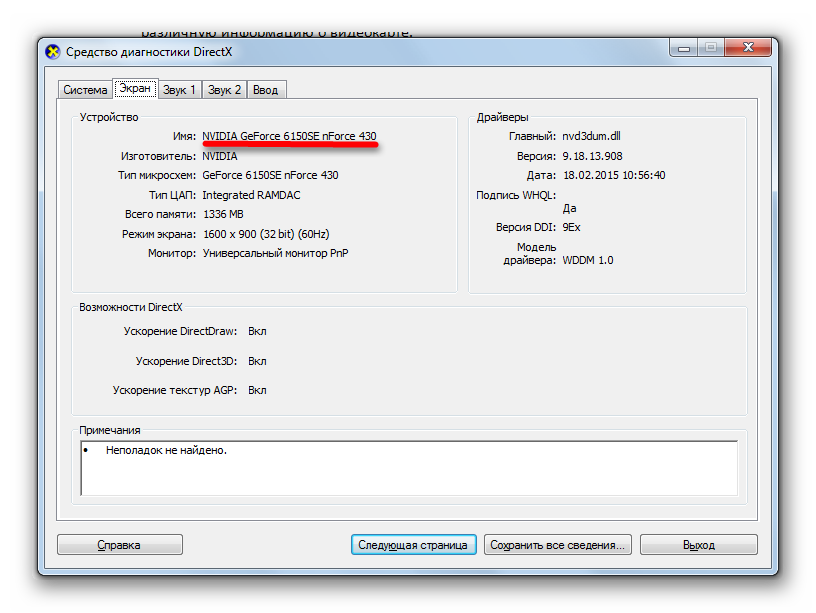Click the 1336 MB total memory value
The image size is (816, 613).
click(222, 214)
